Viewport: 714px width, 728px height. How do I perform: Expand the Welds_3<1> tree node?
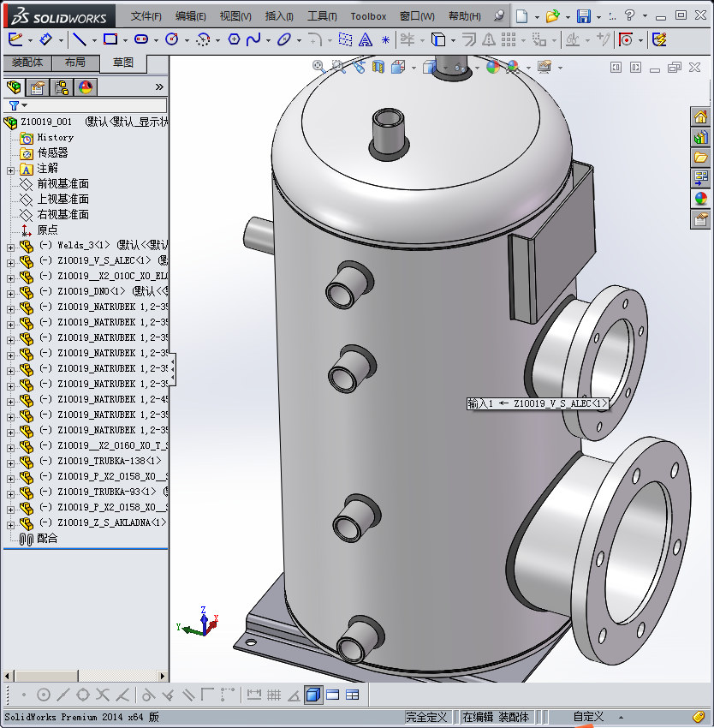click(10, 246)
